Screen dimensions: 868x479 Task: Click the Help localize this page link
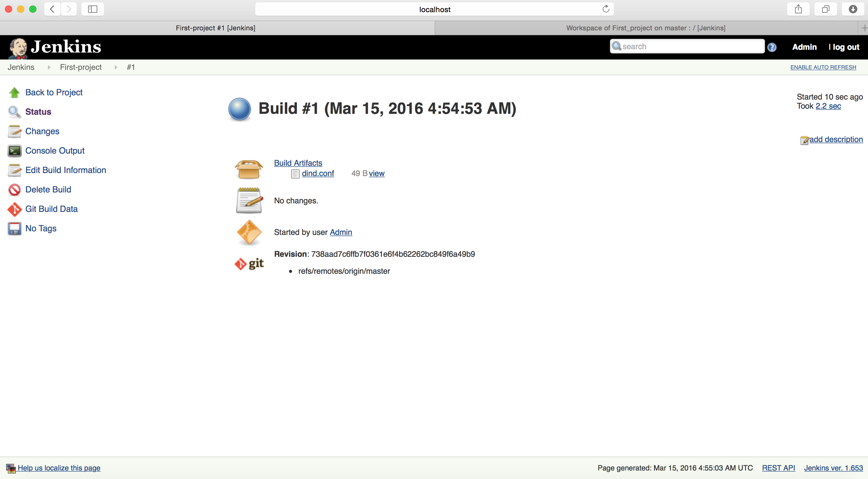[x=59, y=468]
